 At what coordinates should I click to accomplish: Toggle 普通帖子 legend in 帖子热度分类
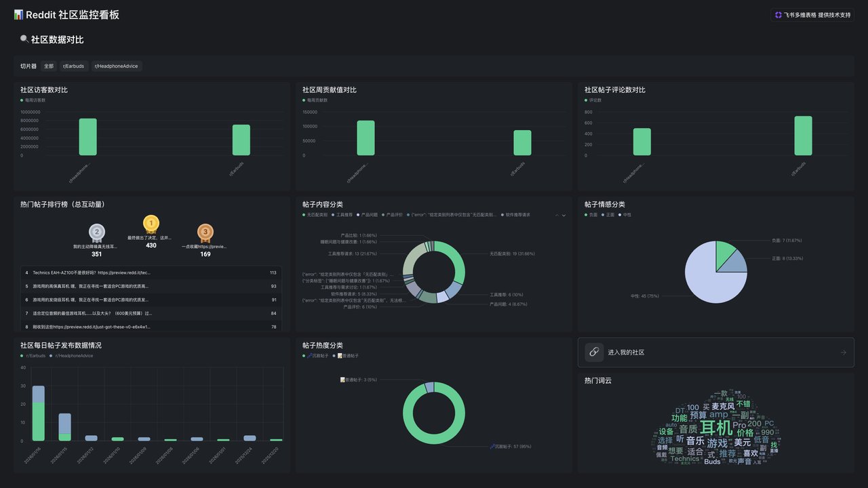pyautogui.click(x=346, y=356)
